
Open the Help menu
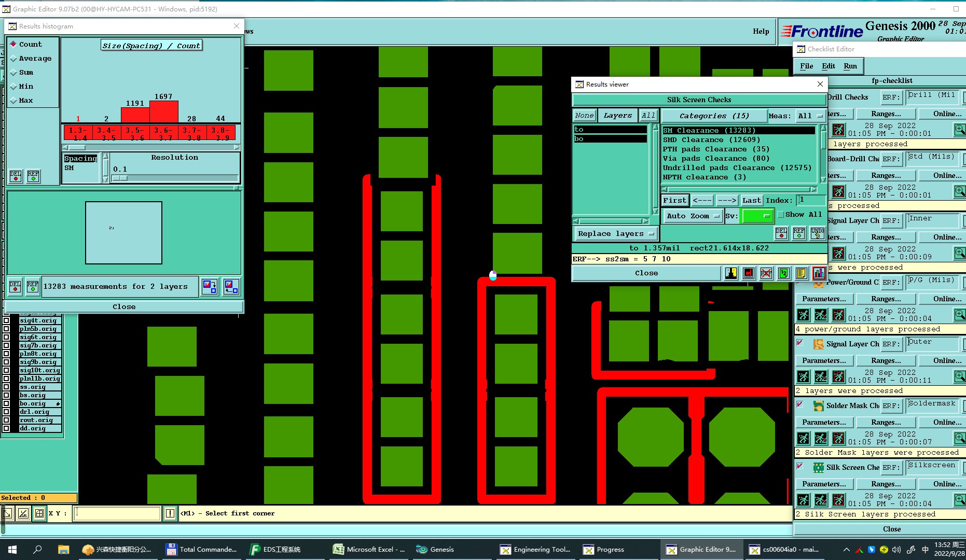(761, 31)
